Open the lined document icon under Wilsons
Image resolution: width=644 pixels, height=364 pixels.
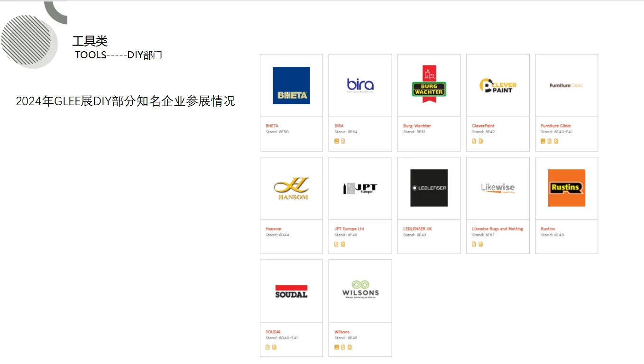tap(350, 347)
